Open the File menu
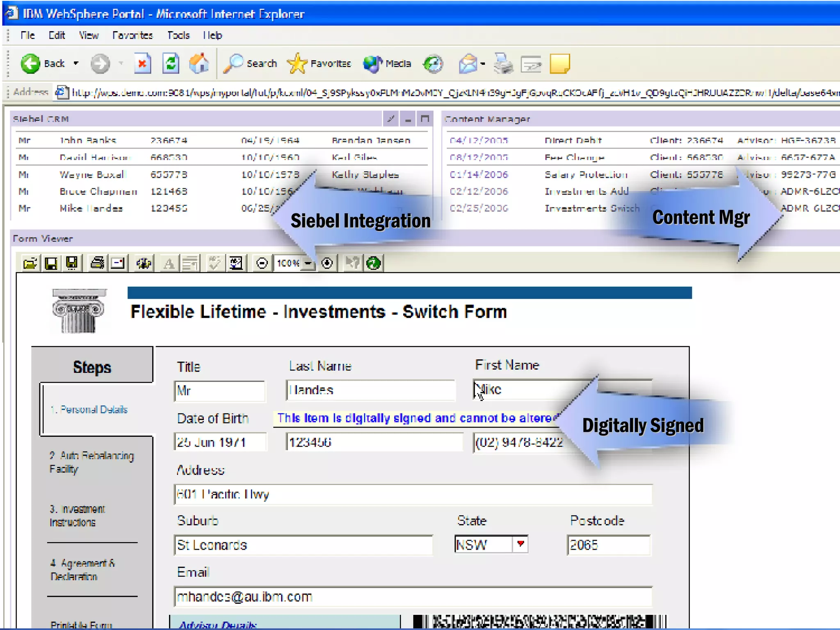Screen dimensions: 840x630 pos(27,35)
